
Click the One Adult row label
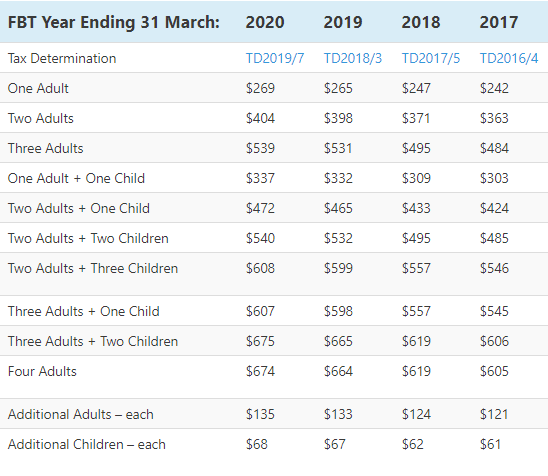(x=38, y=88)
